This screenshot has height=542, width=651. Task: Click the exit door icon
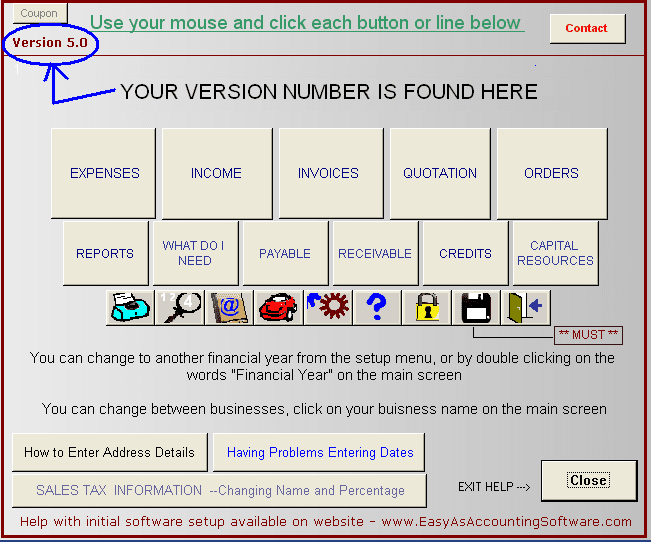point(525,307)
